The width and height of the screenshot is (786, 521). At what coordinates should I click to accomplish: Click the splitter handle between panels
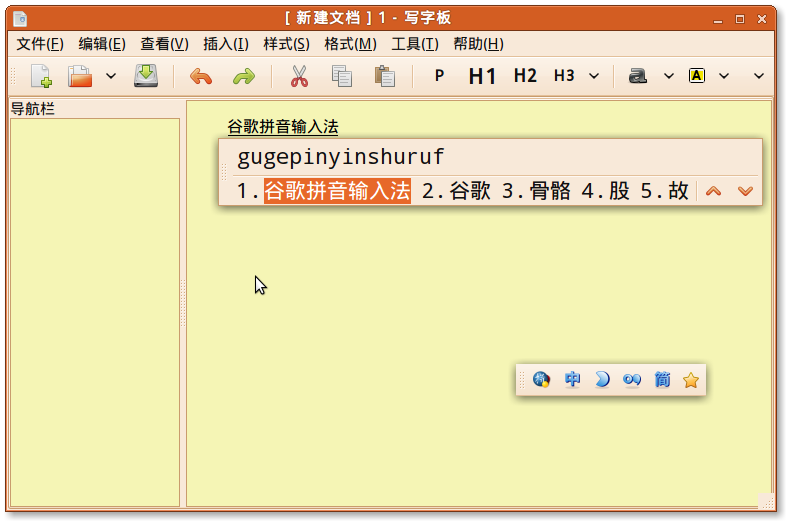tap(183, 303)
